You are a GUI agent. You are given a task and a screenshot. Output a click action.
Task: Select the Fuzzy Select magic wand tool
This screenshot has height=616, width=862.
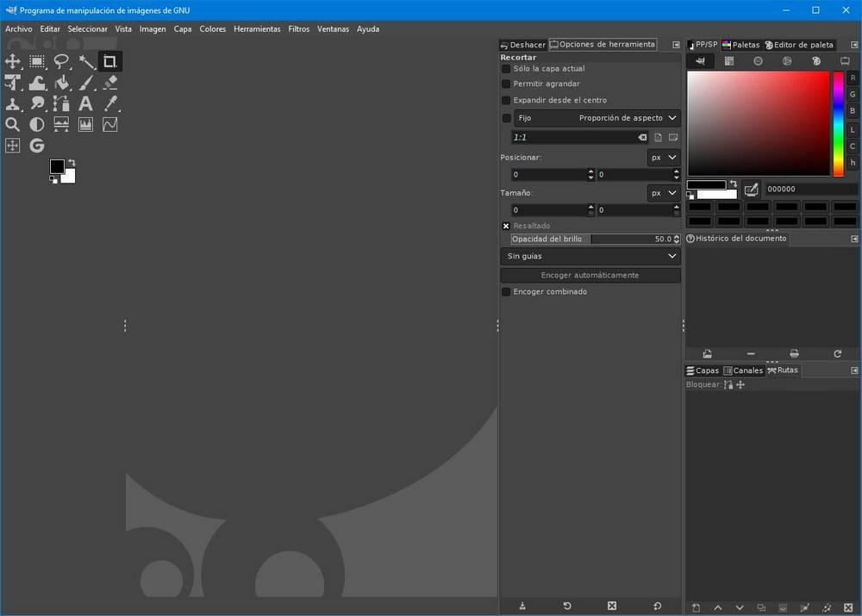85,61
